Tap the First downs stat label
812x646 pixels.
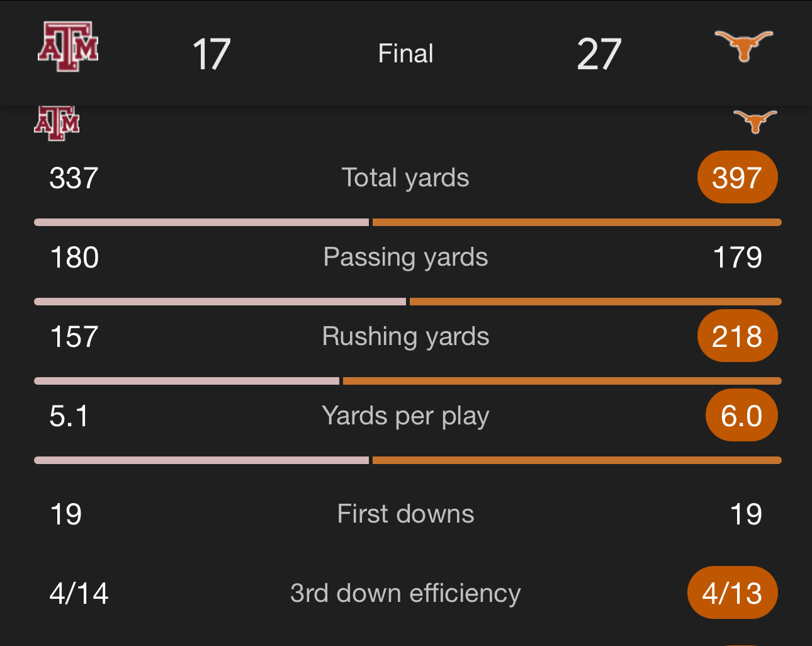(405, 514)
